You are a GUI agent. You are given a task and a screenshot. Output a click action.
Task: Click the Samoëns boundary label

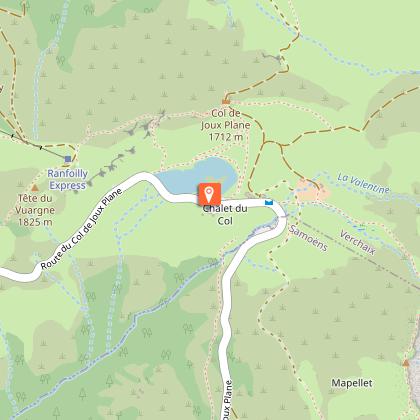pos(308,238)
